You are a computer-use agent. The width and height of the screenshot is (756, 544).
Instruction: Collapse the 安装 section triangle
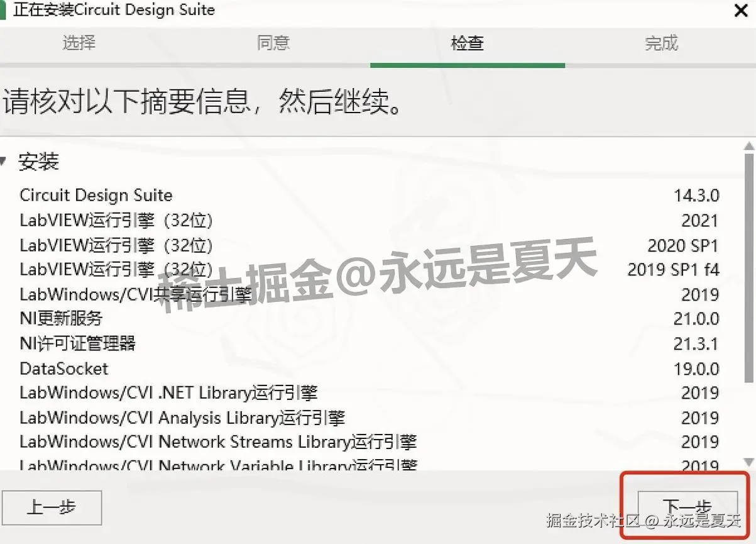click(x=4, y=162)
